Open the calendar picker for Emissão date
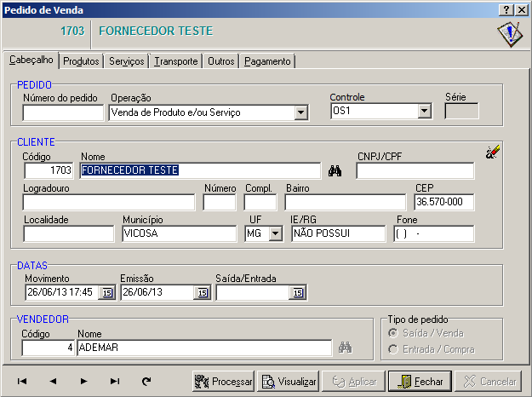Viewport: 532px width, 397px height. coord(202,293)
